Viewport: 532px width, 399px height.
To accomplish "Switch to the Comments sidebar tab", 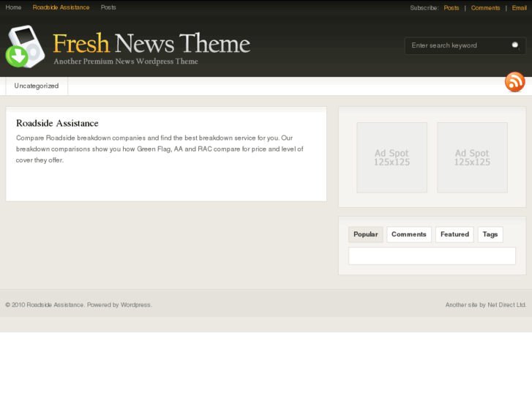I will point(409,234).
